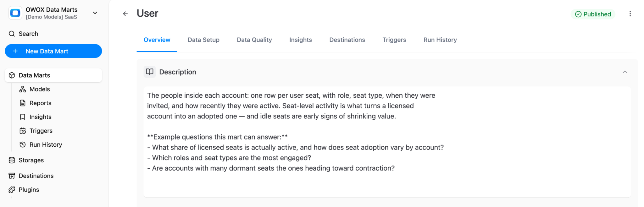
Task: Click the Insights bookmark icon in sidebar
Action: coord(23,117)
